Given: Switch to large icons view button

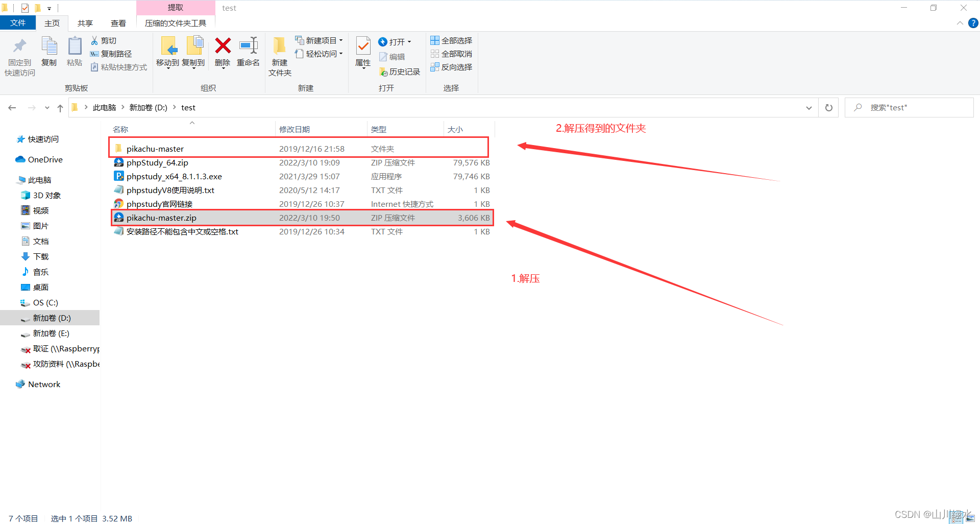Looking at the screenshot, I should click(970, 518).
